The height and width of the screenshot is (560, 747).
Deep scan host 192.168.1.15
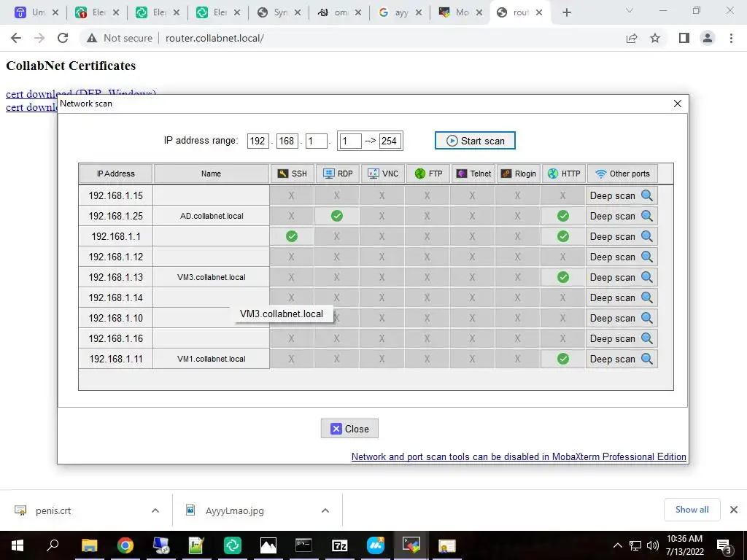(622, 195)
